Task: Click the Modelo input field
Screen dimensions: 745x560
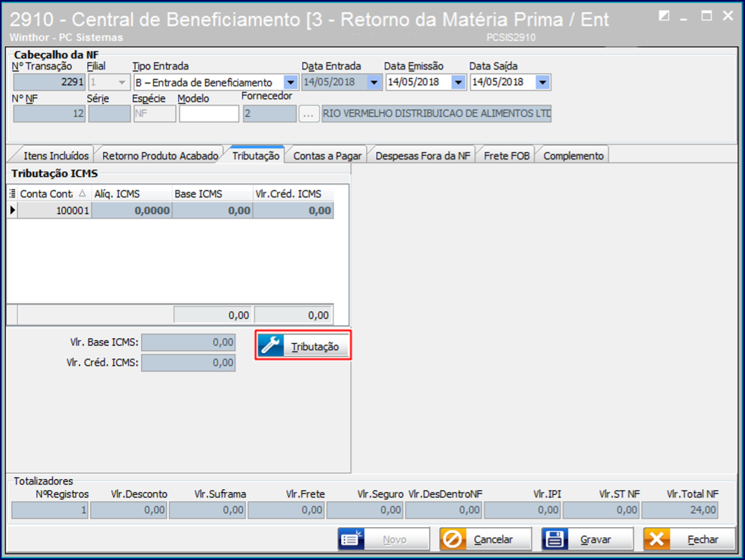Action: (x=208, y=114)
